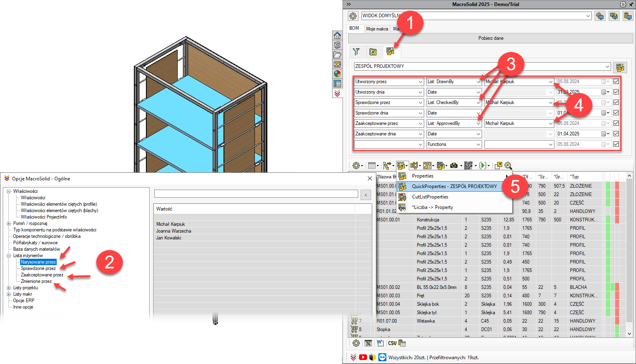Uncheck the checkbox in the Utworzony przez row
Image resolution: width=636 pixels, height=364 pixels.
pos(616,82)
